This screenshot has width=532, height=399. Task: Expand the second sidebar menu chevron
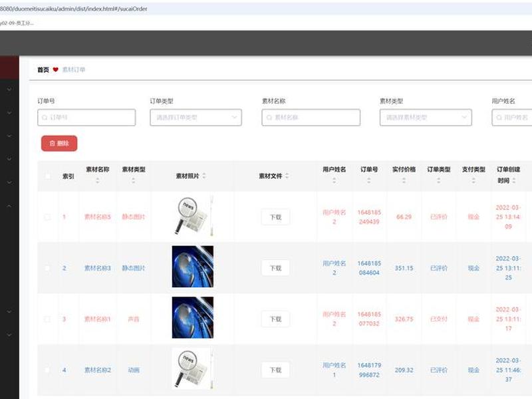(x=9, y=112)
